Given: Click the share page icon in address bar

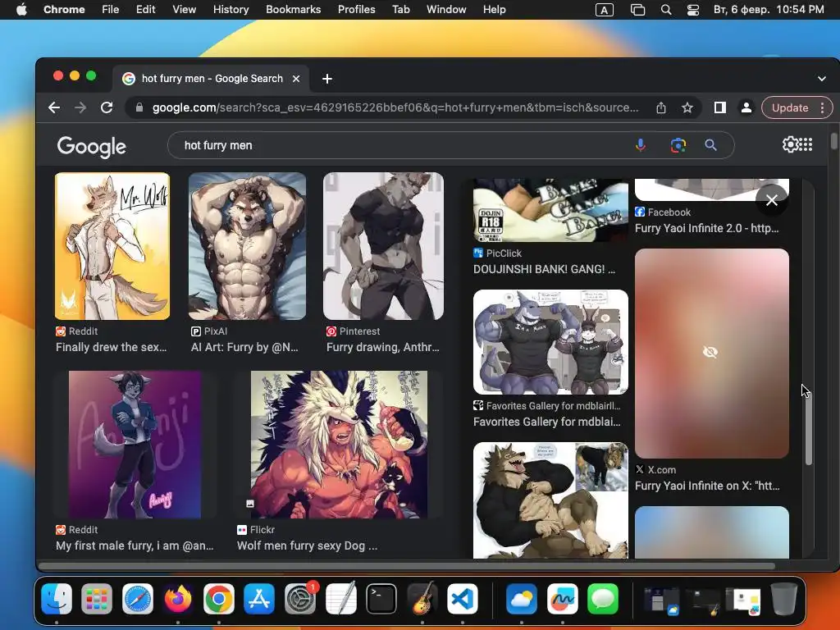Looking at the screenshot, I should tap(661, 107).
